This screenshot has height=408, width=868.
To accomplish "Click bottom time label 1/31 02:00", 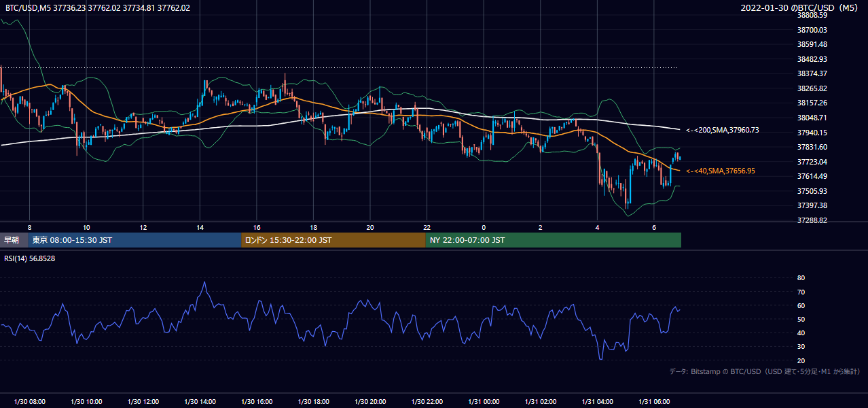I will tap(541, 402).
